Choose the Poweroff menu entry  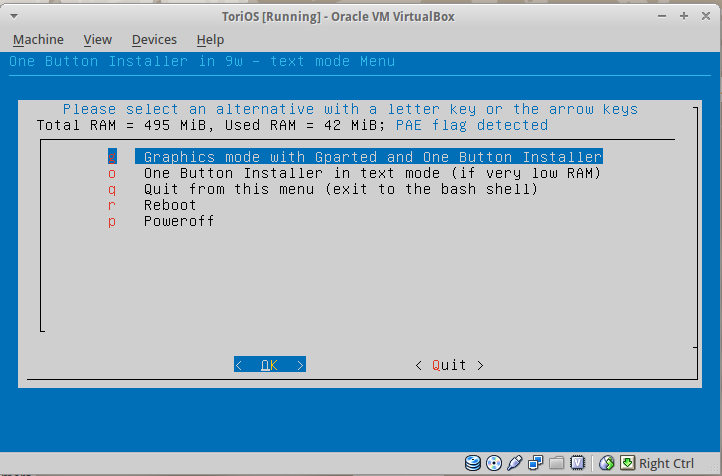coord(179,221)
